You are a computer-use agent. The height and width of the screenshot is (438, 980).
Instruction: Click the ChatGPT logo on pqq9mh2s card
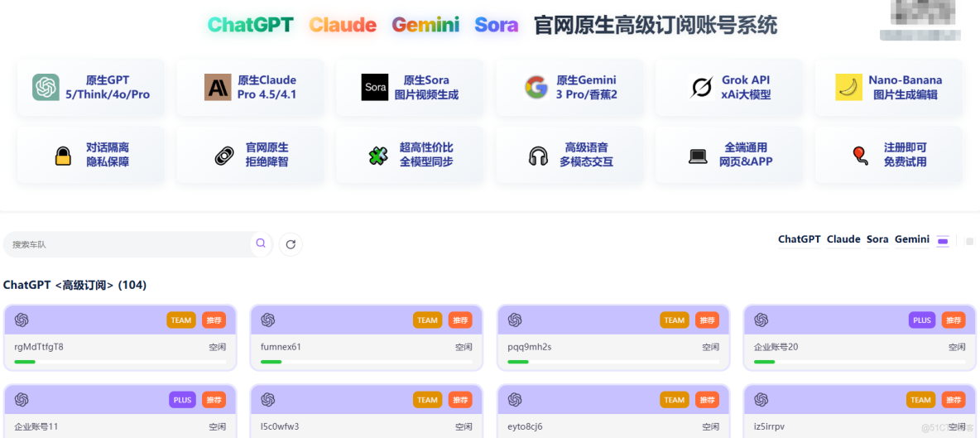tap(515, 320)
